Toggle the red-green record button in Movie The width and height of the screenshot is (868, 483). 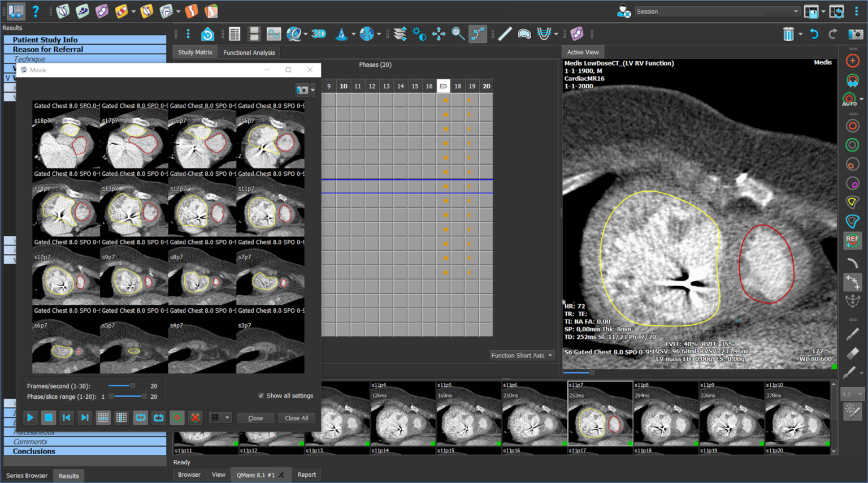click(177, 418)
